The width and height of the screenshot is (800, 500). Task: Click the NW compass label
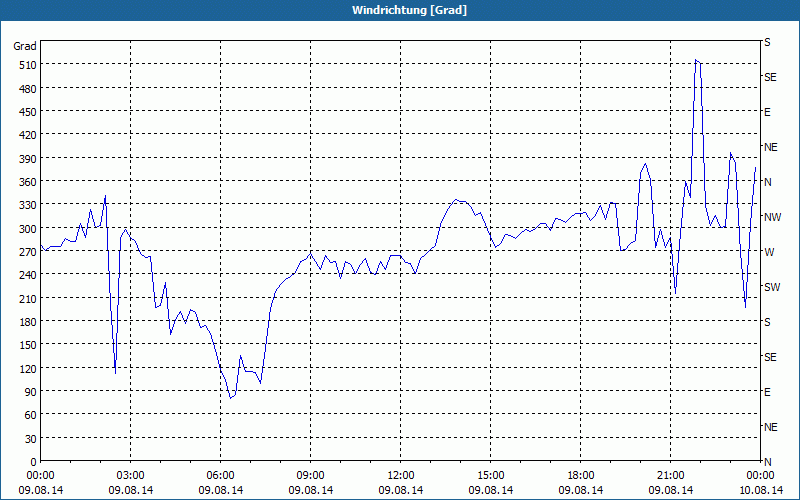point(772,217)
